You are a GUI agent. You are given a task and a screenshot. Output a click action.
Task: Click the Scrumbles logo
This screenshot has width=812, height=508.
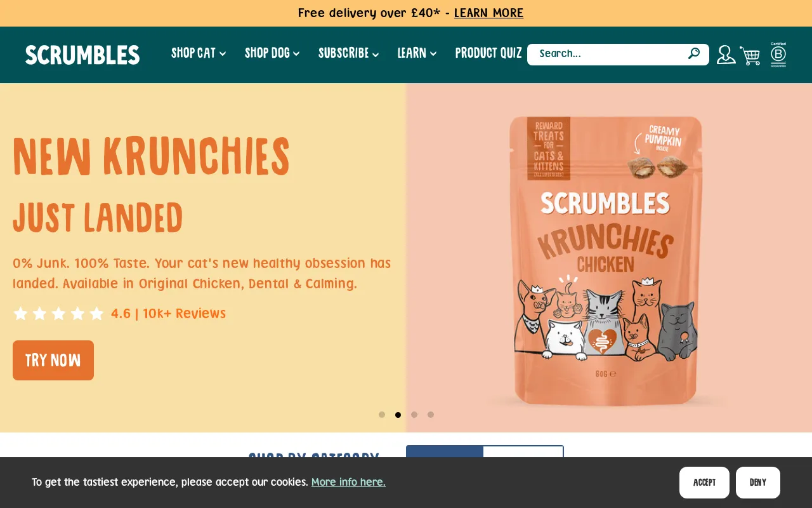click(82, 55)
